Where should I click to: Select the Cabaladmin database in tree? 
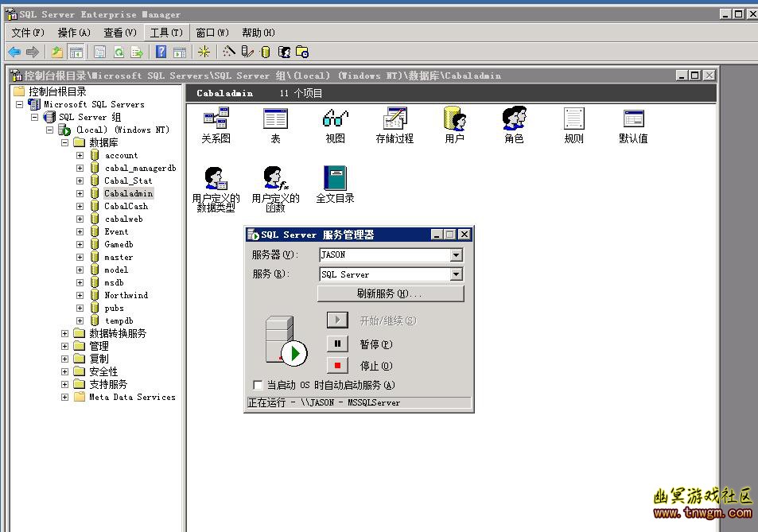(x=129, y=193)
